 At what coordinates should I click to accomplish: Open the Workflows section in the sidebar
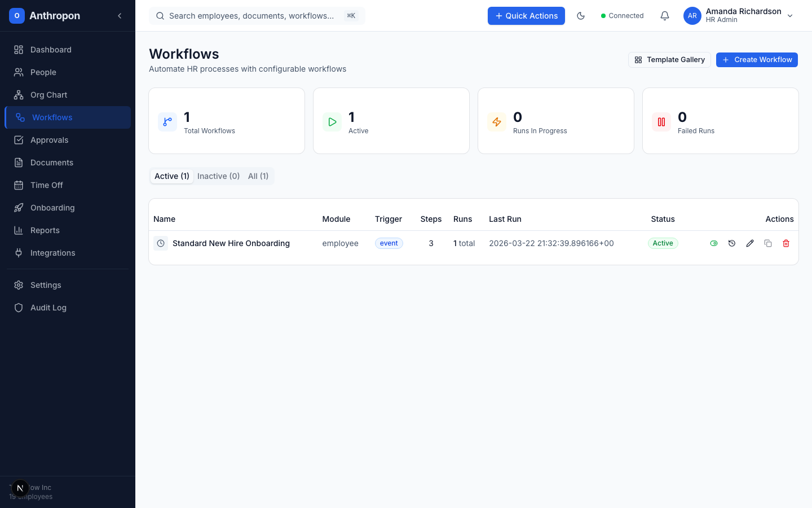[52, 117]
